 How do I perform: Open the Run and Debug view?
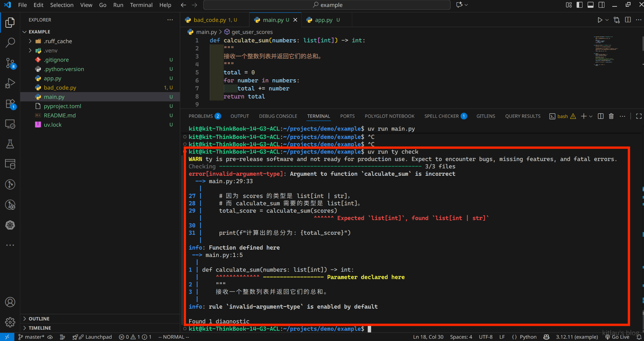tap(10, 83)
